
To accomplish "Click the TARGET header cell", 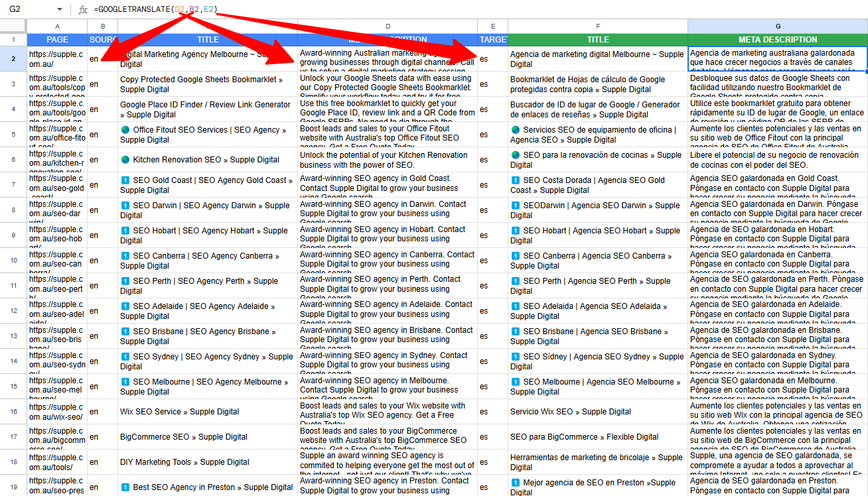I will tap(492, 40).
